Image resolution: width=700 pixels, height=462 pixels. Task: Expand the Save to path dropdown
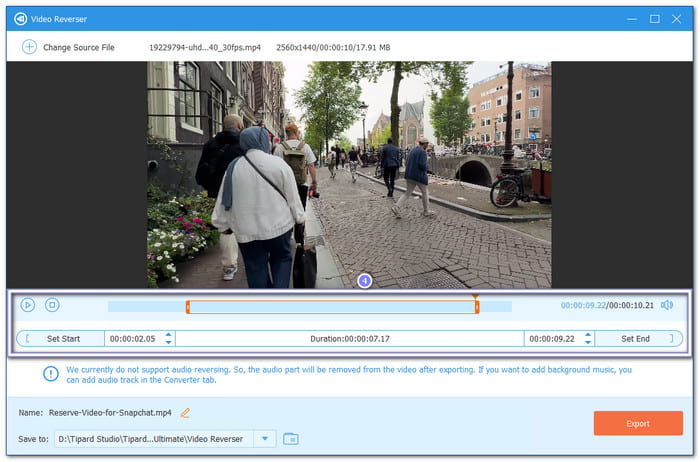coord(265,439)
